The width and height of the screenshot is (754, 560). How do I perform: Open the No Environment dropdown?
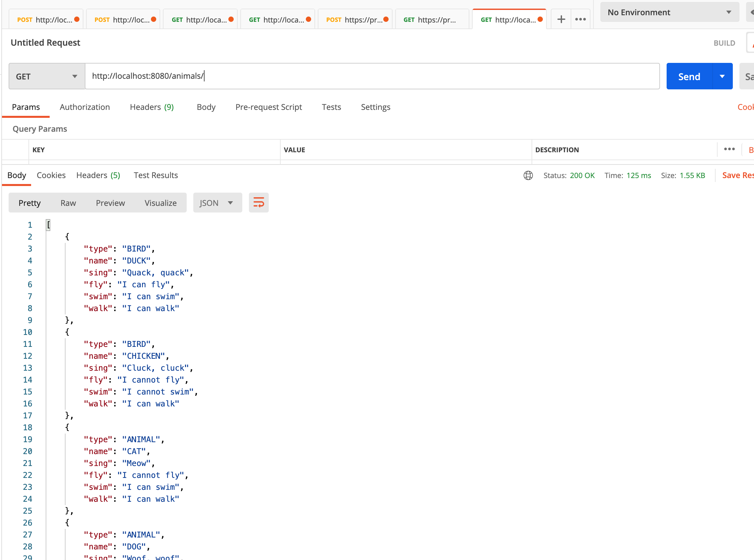click(x=669, y=12)
